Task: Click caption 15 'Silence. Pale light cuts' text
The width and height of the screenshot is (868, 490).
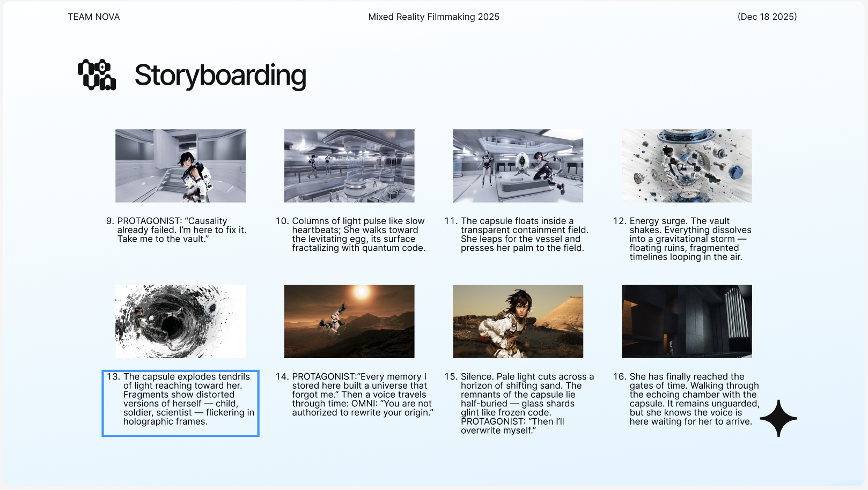Action: 519,404
